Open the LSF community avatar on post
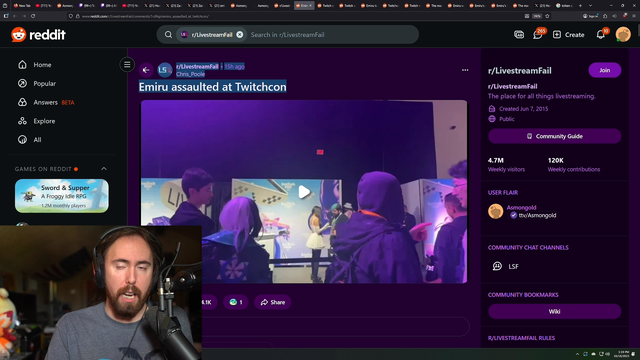 click(x=165, y=70)
